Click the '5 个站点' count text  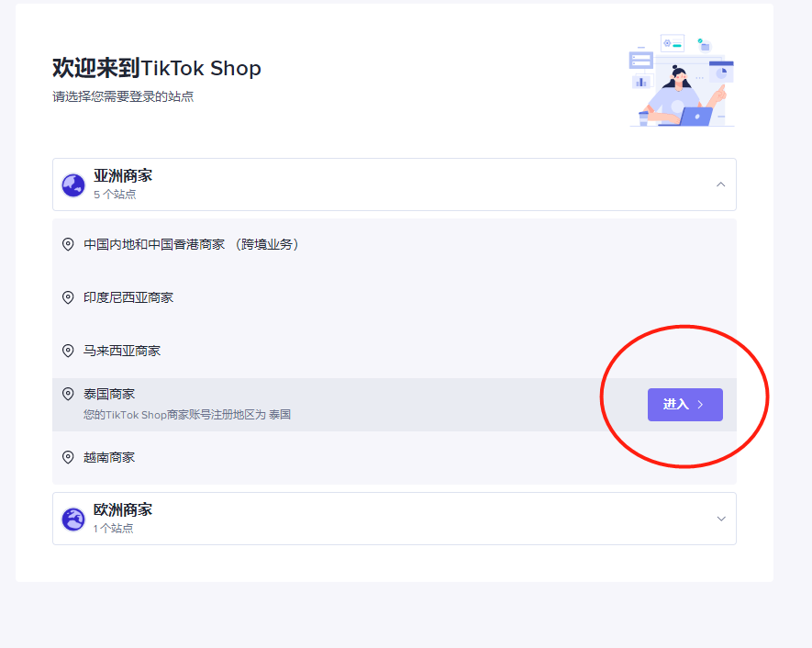pos(115,195)
